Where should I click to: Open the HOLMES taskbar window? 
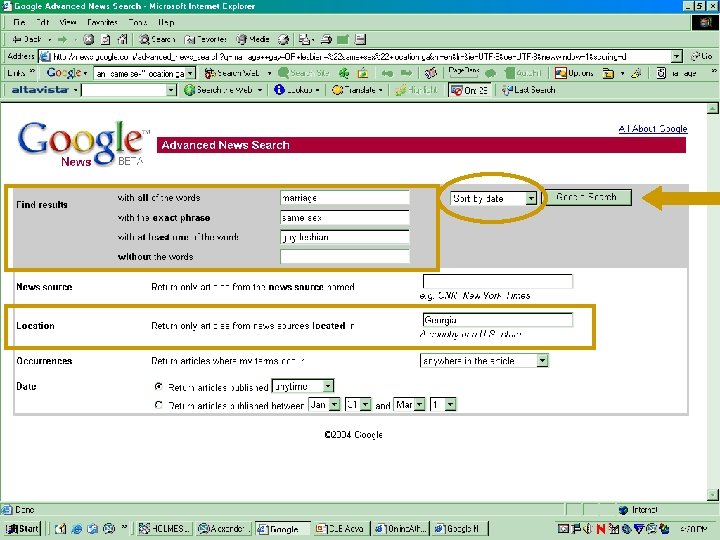pos(164,529)
